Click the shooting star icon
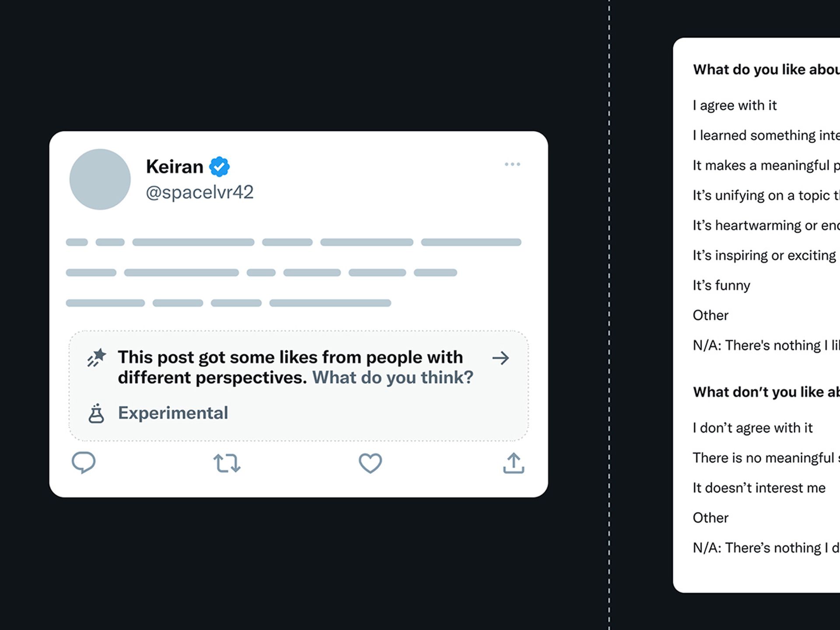 96,357
